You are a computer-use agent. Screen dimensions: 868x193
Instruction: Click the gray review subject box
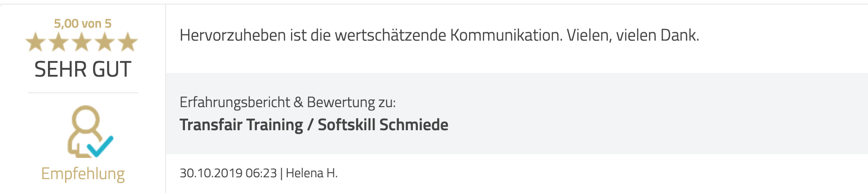point(517,113)
